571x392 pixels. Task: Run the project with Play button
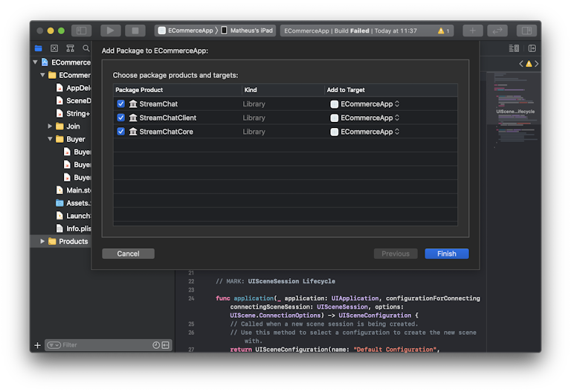(x=110, y=30)
